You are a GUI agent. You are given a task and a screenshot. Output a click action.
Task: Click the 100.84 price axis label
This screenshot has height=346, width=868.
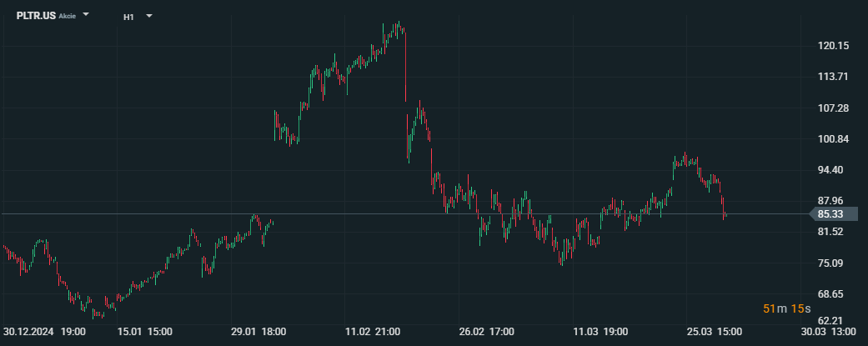(833, 138)
